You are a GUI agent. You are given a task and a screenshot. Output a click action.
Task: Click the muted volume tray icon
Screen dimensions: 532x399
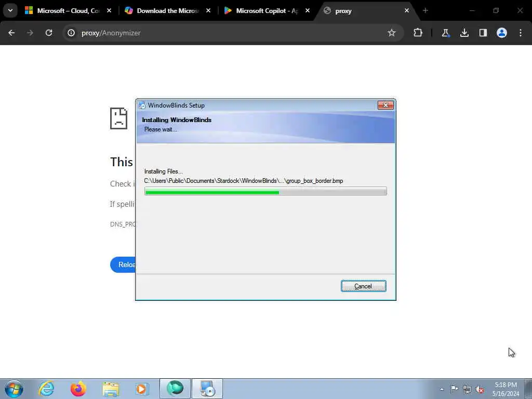point(480,389)
